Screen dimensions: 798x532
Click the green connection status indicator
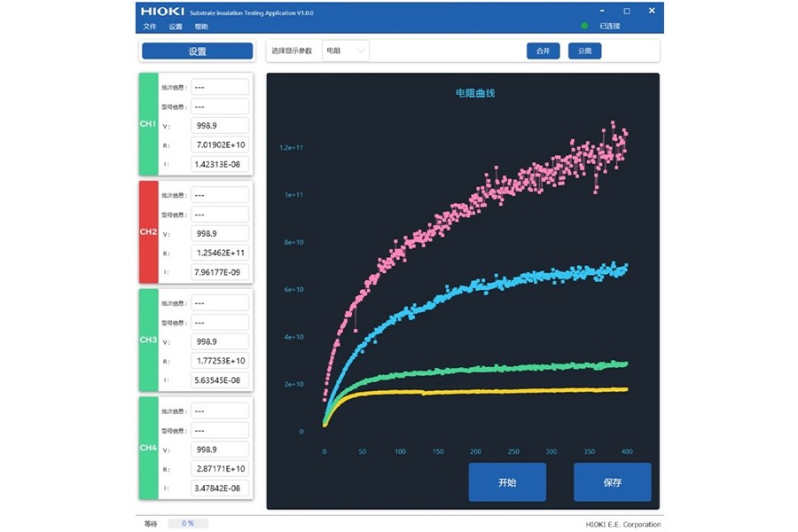tap(584, 26)
